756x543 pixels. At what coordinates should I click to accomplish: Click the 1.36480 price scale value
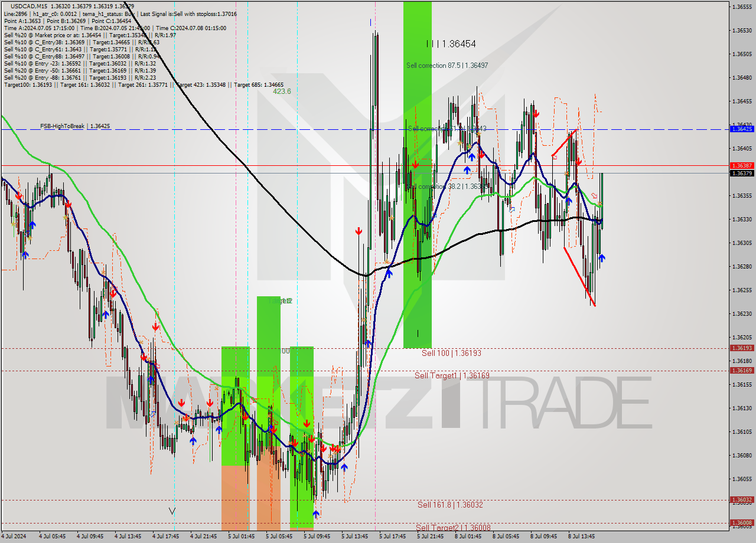coord(741,77)
